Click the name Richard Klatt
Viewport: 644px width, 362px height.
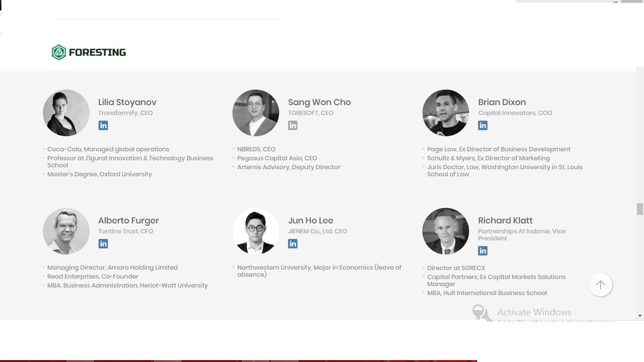tap(505, 221)
